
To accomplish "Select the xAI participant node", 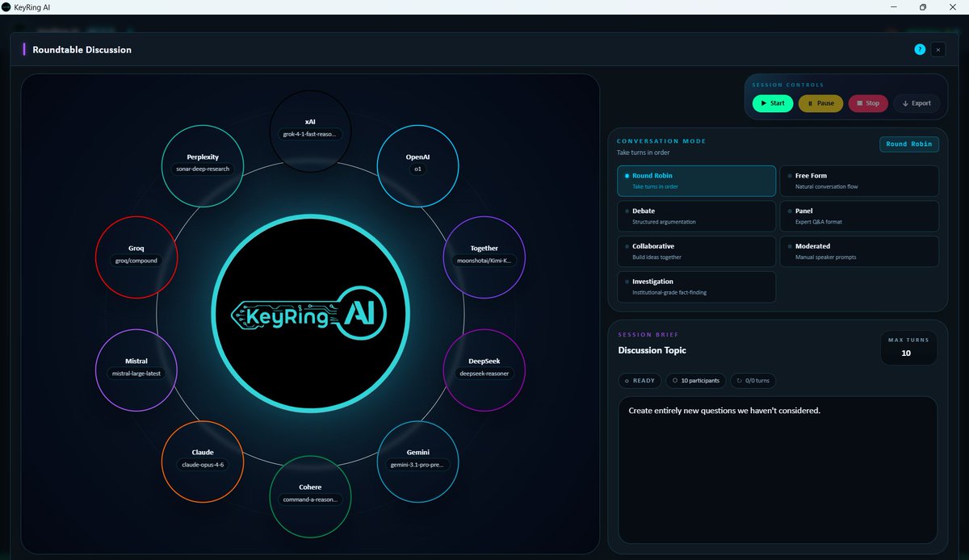I will (310, 130).
